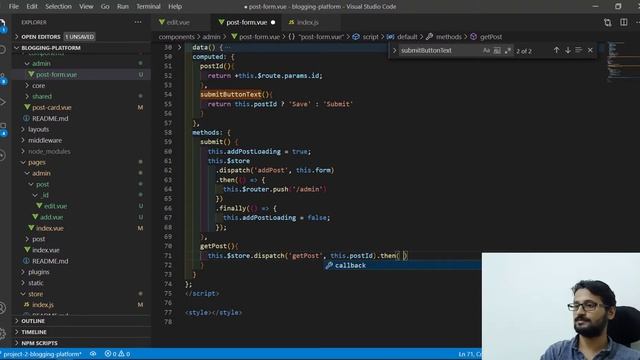Expand the replace field chevron in find widget
Viewport: 640px width, 360px height.
(395, 51)
